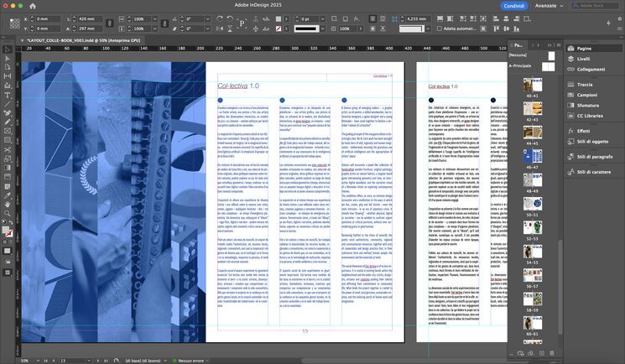Click the stroke none swatch in control bar
The width and height of the screenshot is (625, 364).
click(279, 29)
